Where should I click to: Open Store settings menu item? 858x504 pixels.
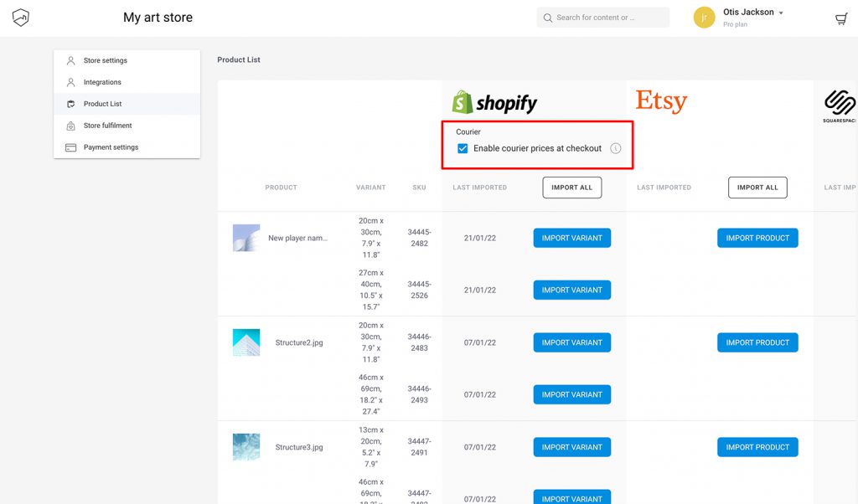[127, 60]
